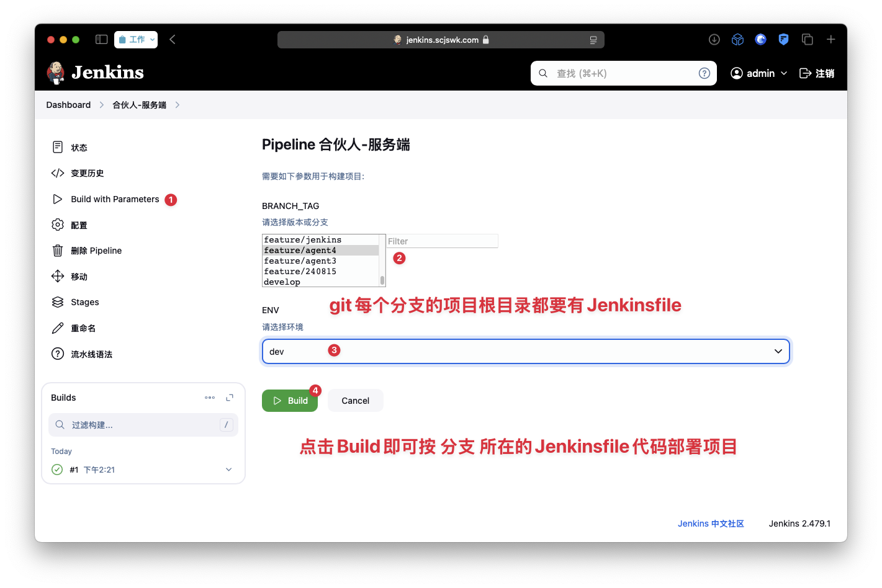Click the blue cube extension icon
Viewport: 882px width, 588px height.
(x=737, y=40)
